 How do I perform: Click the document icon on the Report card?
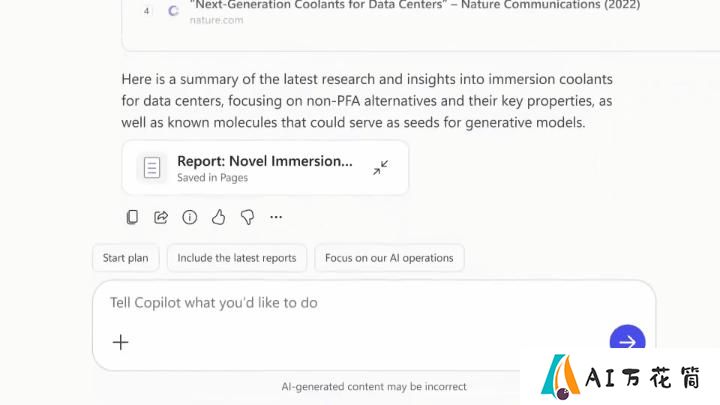point(152,168)
